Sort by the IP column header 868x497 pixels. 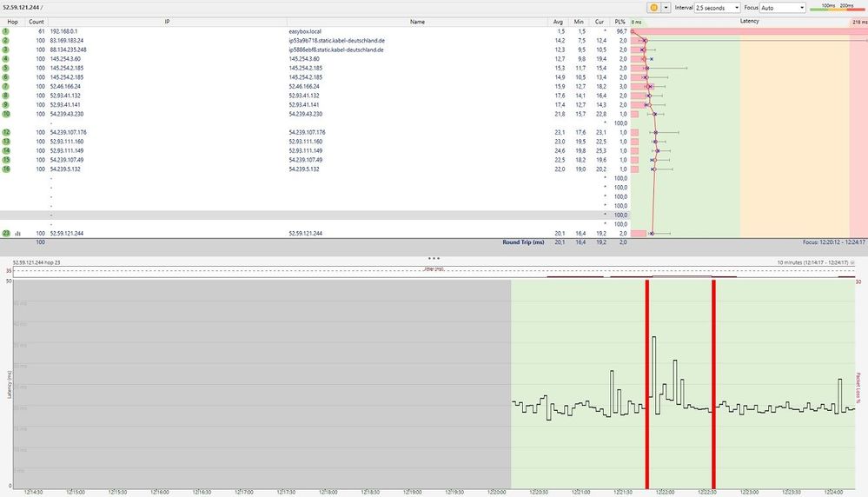(x=167, y=22)
